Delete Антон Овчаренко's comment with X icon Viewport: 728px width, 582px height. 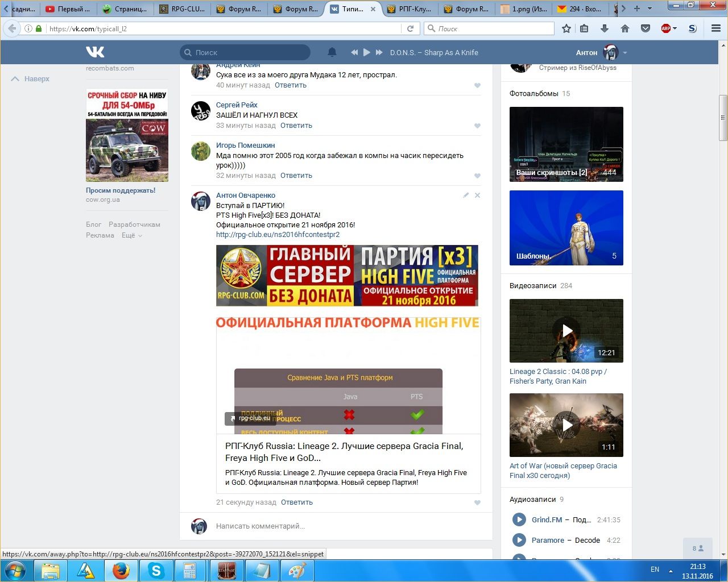(478, 195)
